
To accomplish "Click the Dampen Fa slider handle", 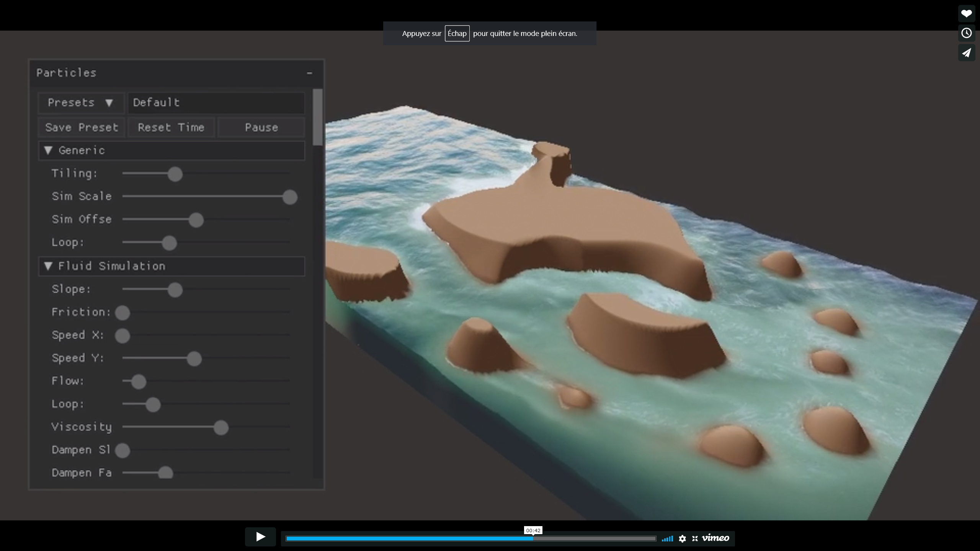I will click(165, 473).
